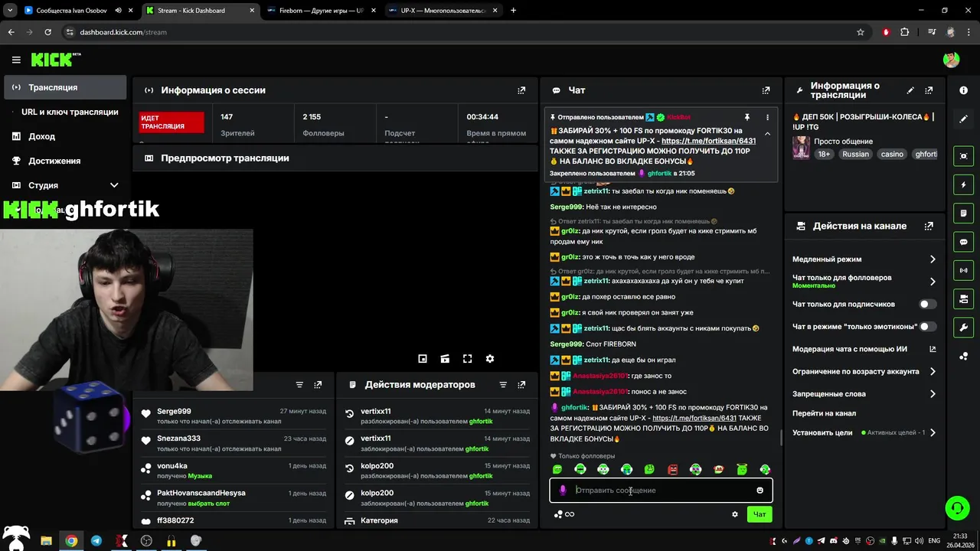Click the Russian language tag
980x551 pixels.
click(x=855, y=154)
